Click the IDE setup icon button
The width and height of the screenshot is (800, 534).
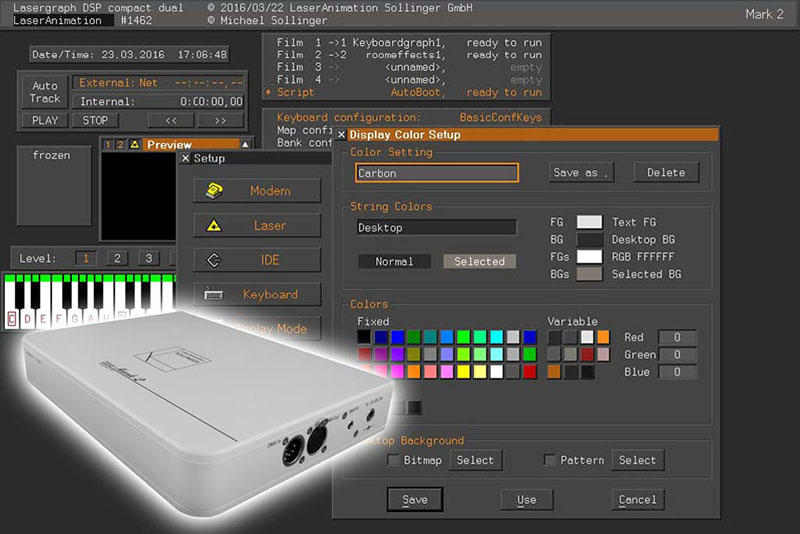[257, 260]
